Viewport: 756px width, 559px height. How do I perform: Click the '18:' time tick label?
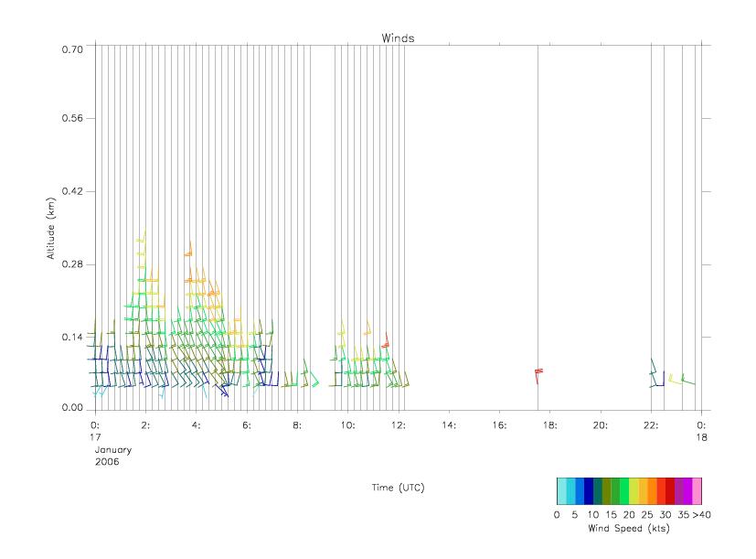point(549,425)
